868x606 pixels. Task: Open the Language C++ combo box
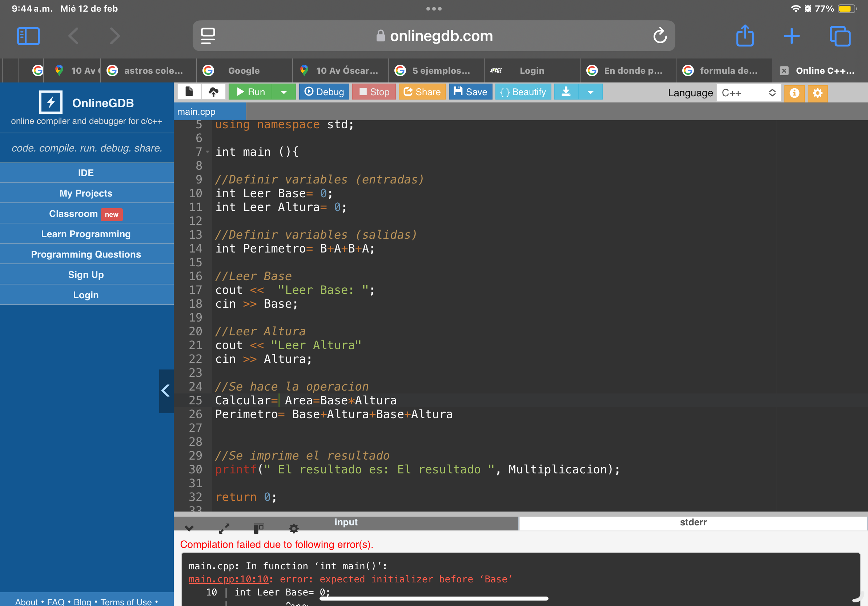coord(748,93)
